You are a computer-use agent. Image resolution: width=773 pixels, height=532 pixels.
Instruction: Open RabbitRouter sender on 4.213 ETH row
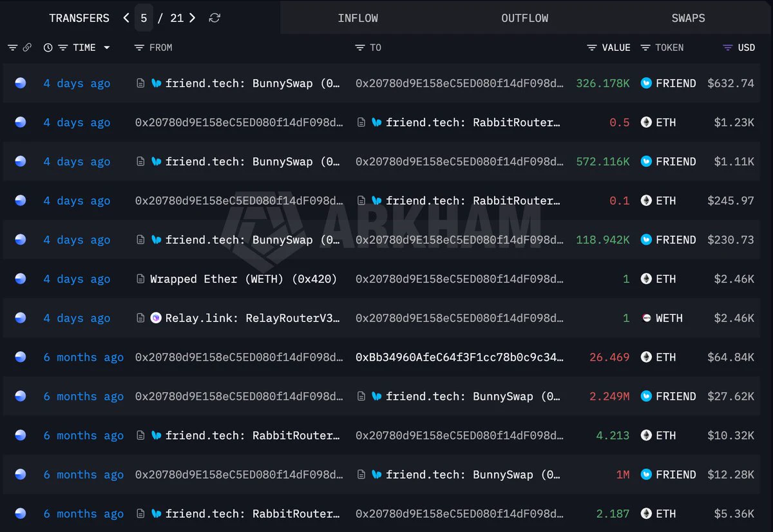(253, 435)
